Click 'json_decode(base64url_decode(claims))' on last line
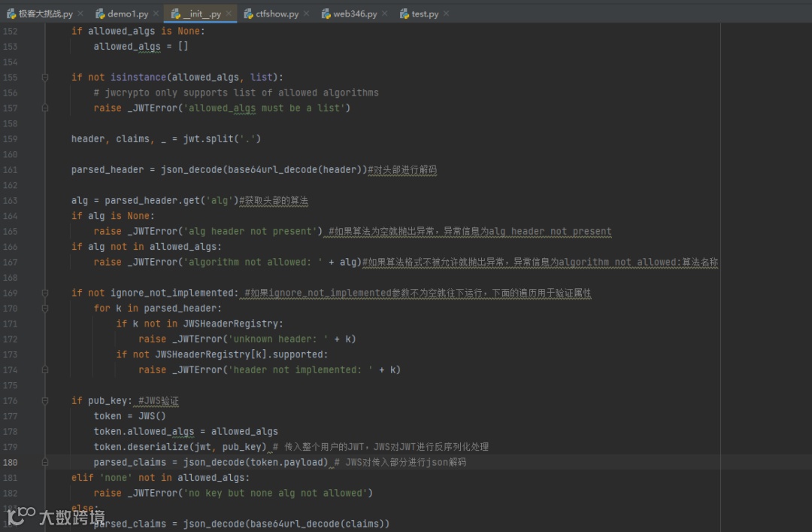812x532 pixels. tap(286, 524)
